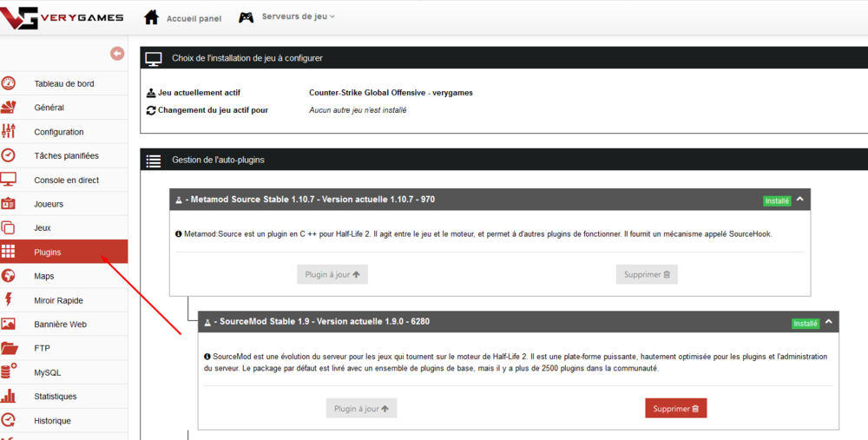The image size is (868, 440).
Task: Click SourceMod's Plugin à jour button
Action: [361, 409]
